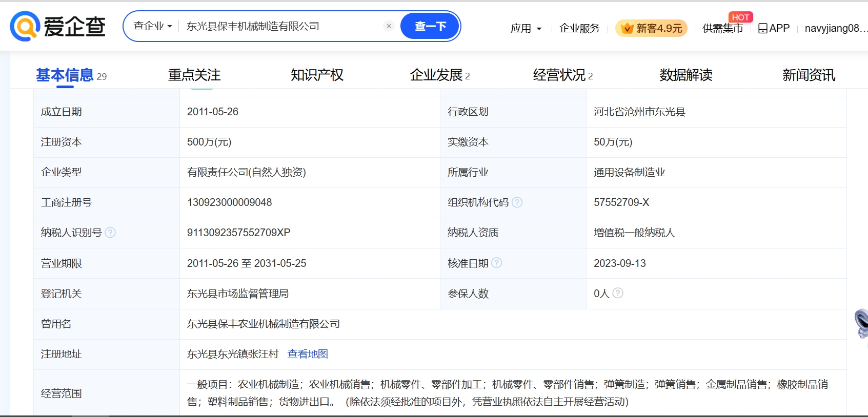The height and width of the screenshot is (417, 868).
Task: Select the region text 河北省沧州市东光县
Action: [x=639, y=112]
